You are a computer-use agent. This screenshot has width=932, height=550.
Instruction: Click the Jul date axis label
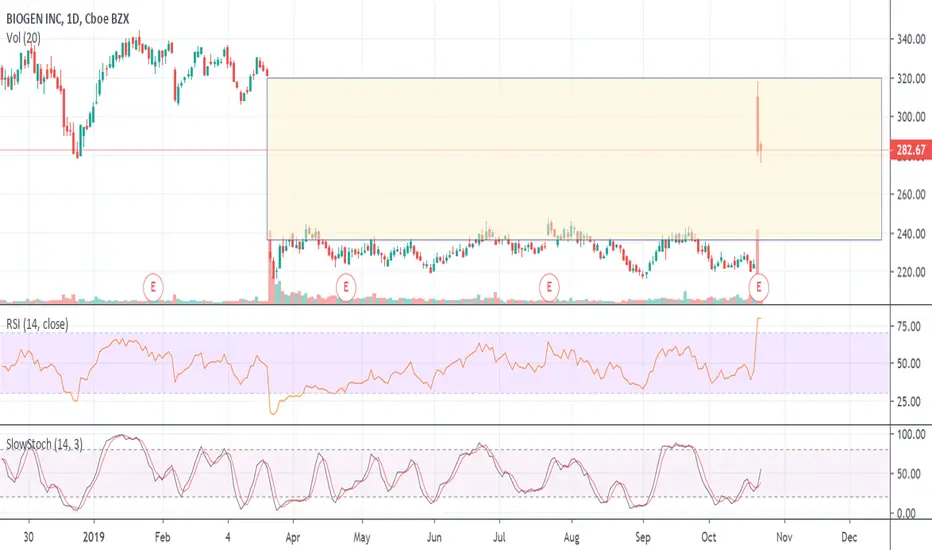coord(499,537)
